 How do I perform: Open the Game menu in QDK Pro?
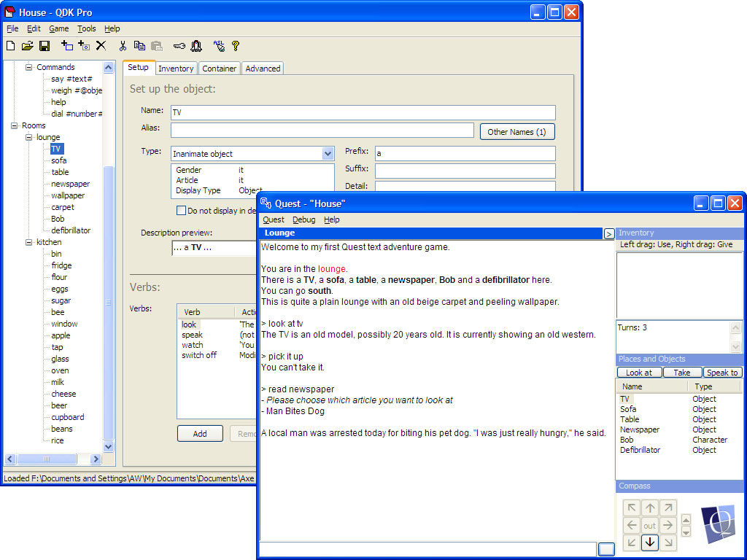[x=58, y=28]
